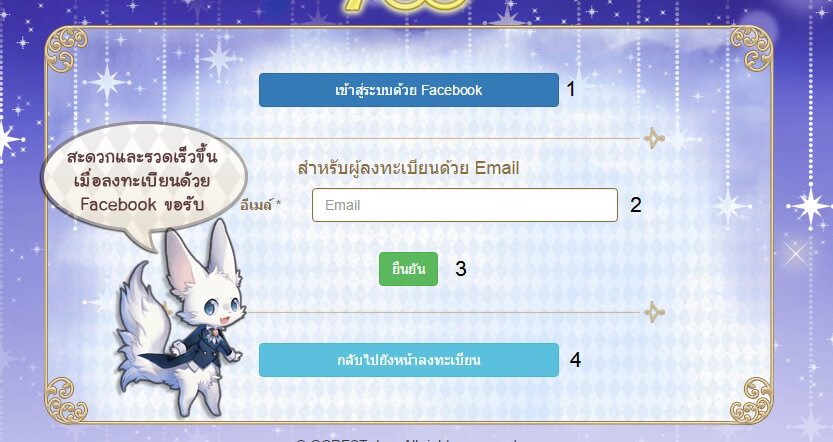Click the อีเมล์ * field label
This screenshot has height=442, width=833.
260,205
